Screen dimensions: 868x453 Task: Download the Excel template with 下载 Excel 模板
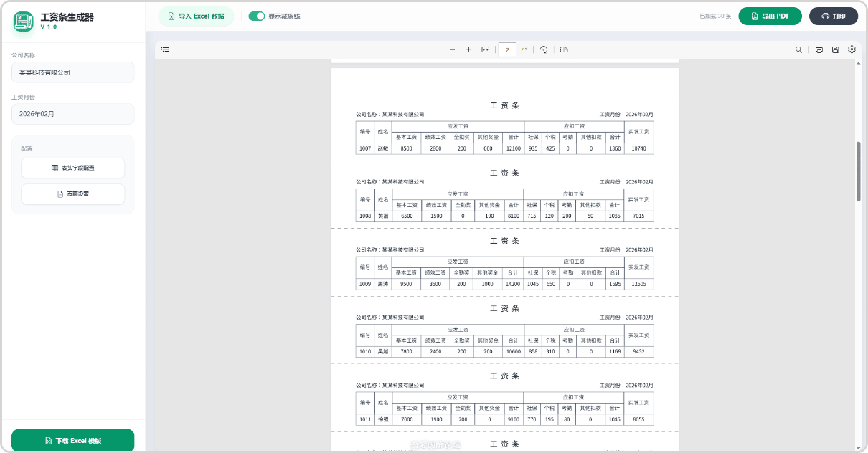pos(72,440)
